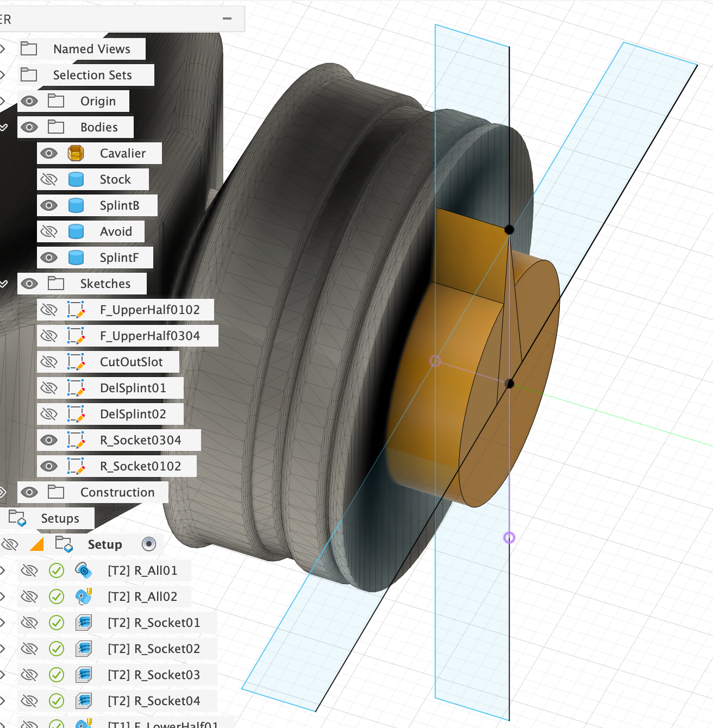Click the green checkmark status of R_All01

point(57,570)
